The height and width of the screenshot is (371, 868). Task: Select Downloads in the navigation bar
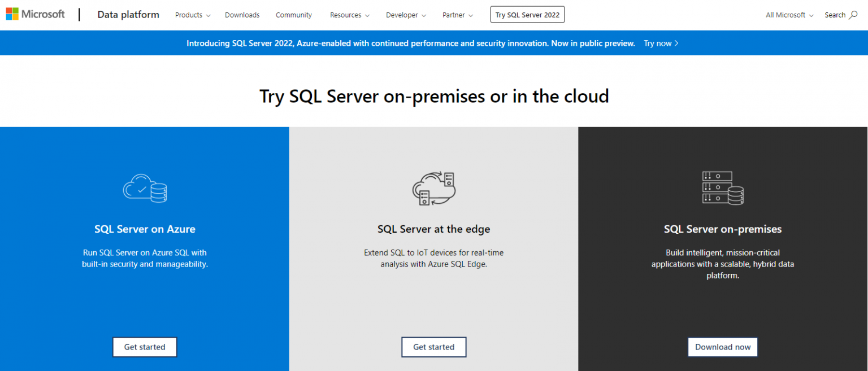pyautogui.click(x=242, y=15)
